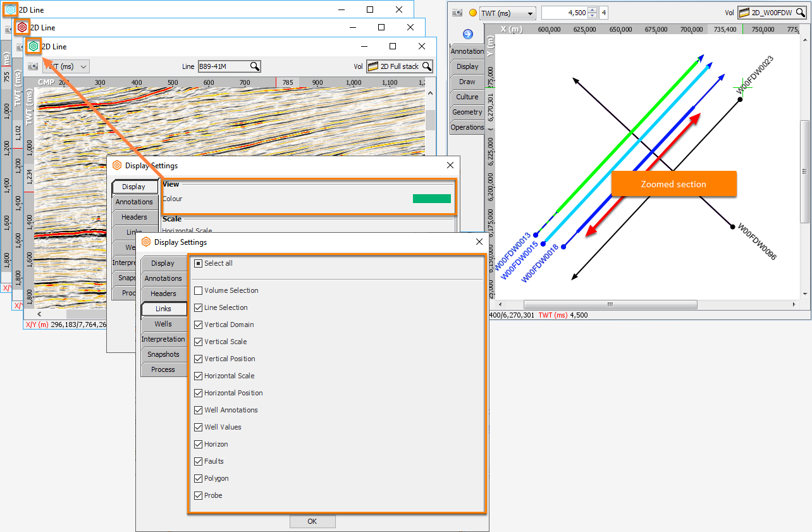Uncheck the Probe checkbox
This screenshot has width=812, height=532.
tap(199, 495)
